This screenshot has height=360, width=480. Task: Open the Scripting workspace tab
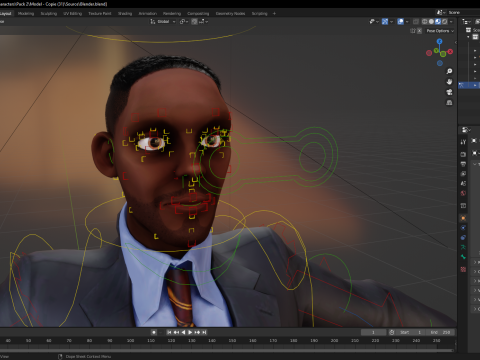pyautogui.click(x=259, y=13)
